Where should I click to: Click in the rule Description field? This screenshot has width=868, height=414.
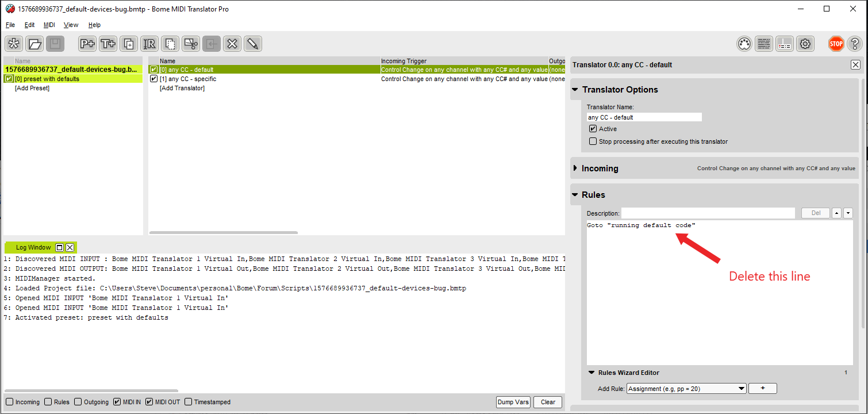(x=708, y=213)
